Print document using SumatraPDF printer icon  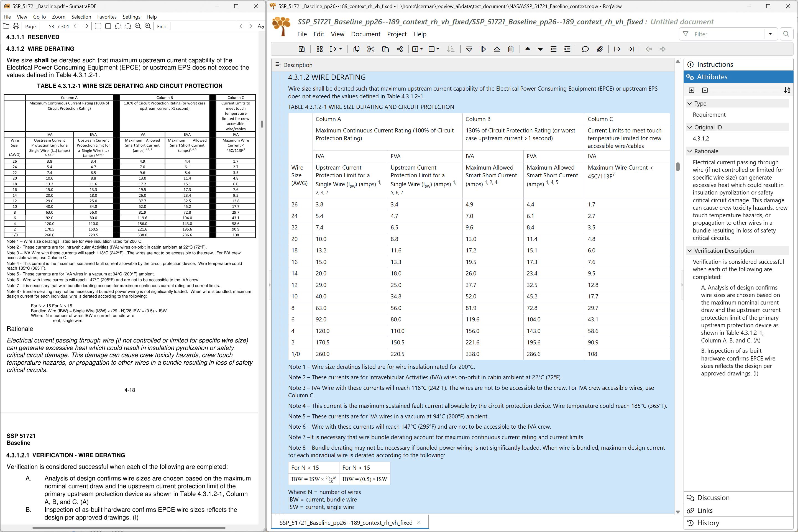pyautogui.click(x=16, y=26)
